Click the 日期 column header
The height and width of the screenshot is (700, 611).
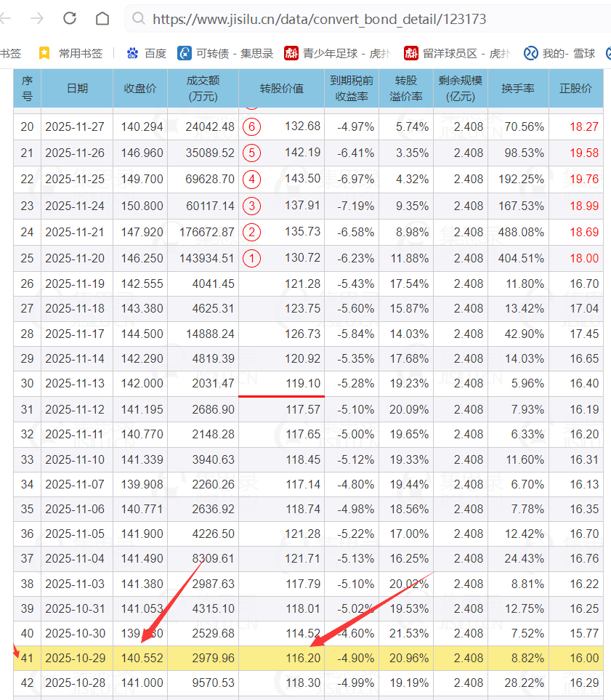point(77,88)
